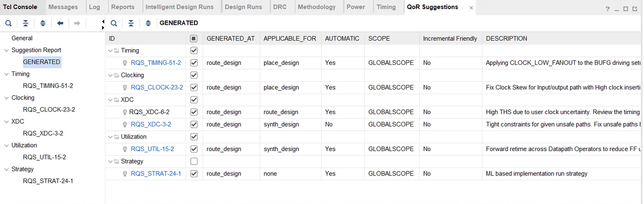Collapse the XDC group in the table
This screenshot has height=204, width=644.
(110, 100)
